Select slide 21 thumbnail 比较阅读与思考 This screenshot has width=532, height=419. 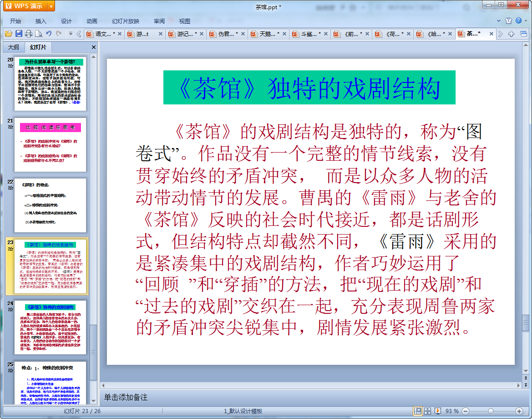pyautogui.click(x=50, y=145)
